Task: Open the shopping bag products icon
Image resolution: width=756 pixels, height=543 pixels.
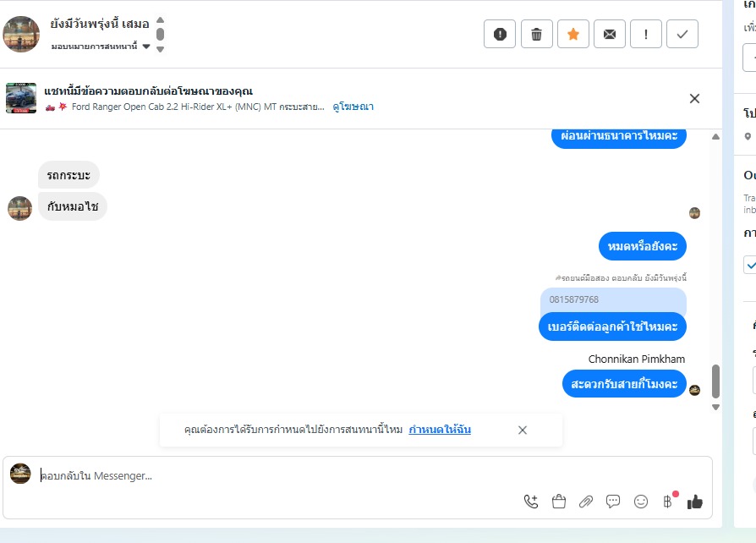Action: coord(558,502)
